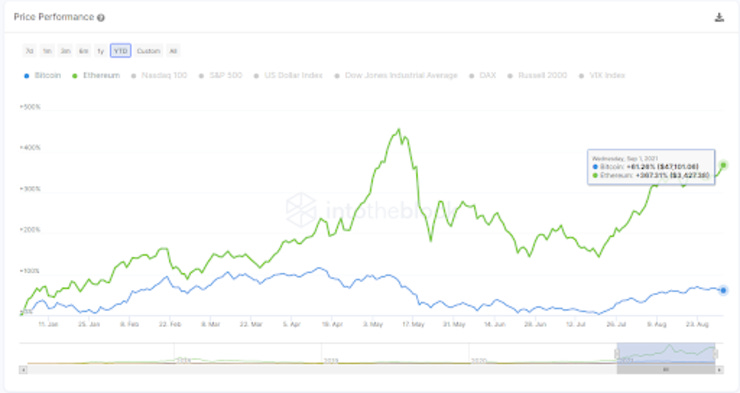Click the 14. Jun x-axis label
This screenshot has height=393, width=740.
click(x=495, y=325)
